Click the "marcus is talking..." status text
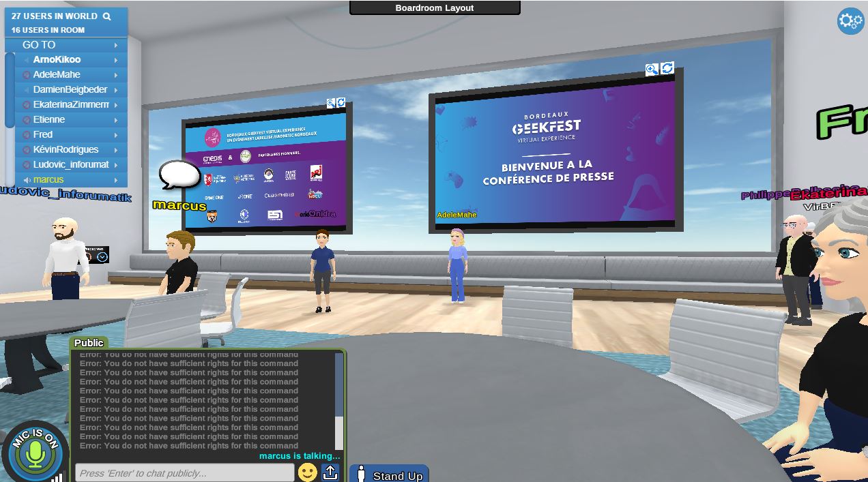 [300, 456]
